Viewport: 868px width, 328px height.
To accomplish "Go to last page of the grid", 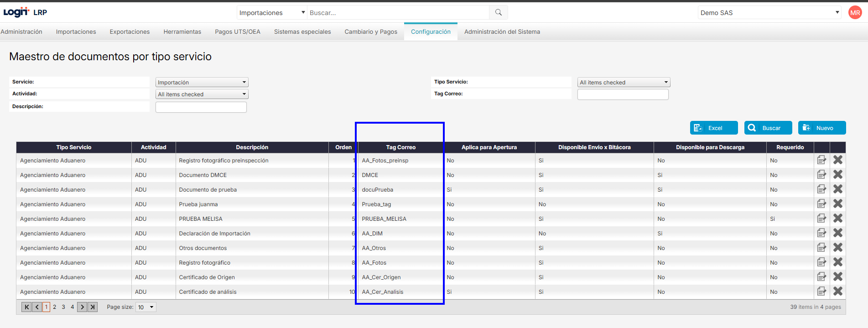I will pyautogui.click(x=93, y=307).
